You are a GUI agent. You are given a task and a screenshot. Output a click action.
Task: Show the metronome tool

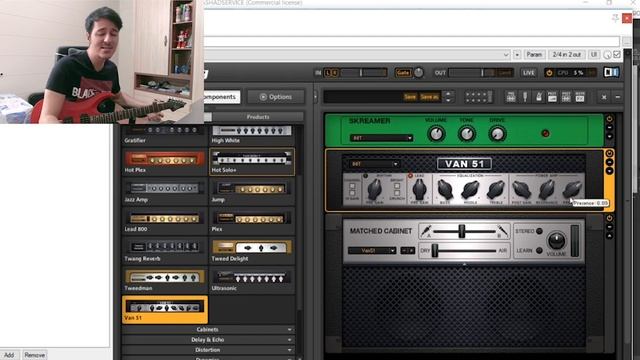(539, 97)
